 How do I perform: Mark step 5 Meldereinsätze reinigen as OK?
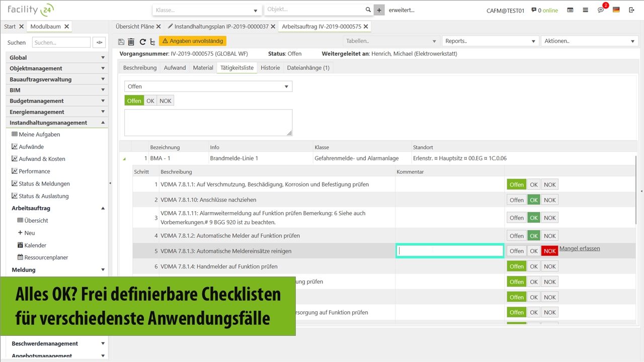click(x=534, y=251)
